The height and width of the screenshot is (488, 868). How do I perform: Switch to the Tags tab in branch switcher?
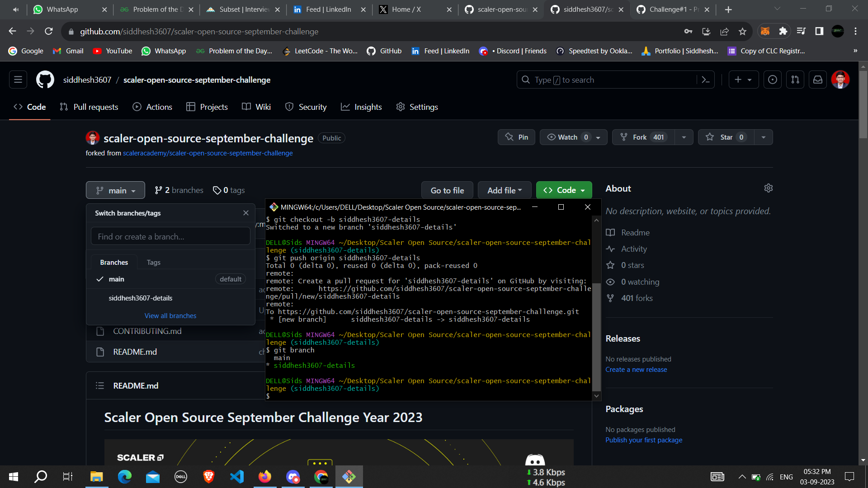[153, 262]
